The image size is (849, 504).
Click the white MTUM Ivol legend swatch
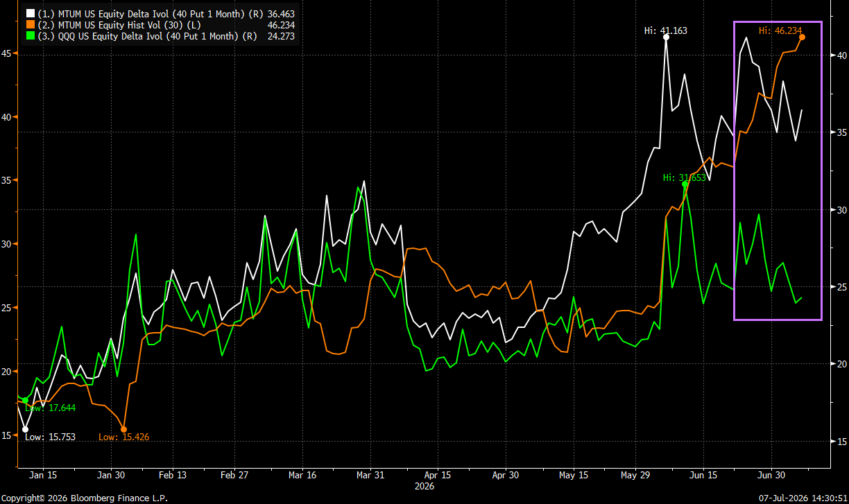31,13
